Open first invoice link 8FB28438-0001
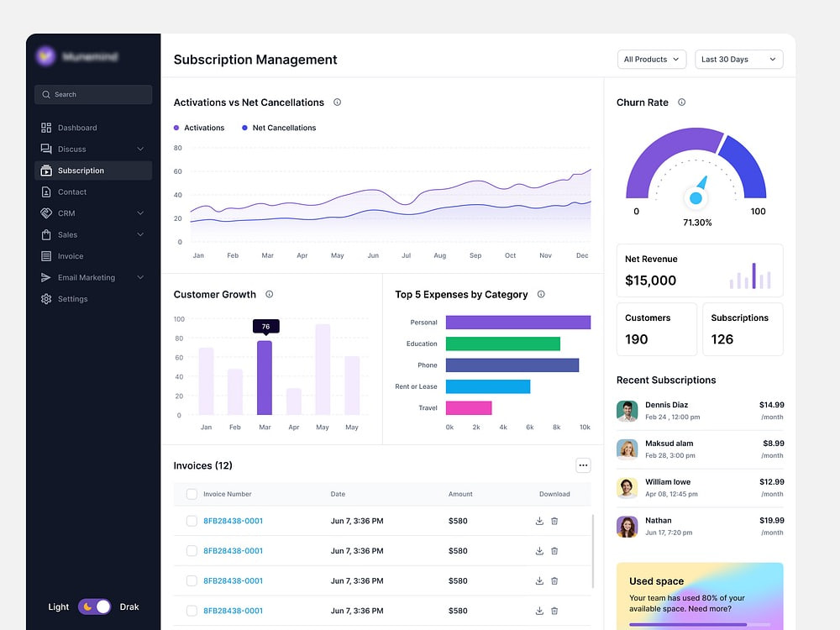Image resolution: width=840 pixels, height=630 pixels. (233, 521)
